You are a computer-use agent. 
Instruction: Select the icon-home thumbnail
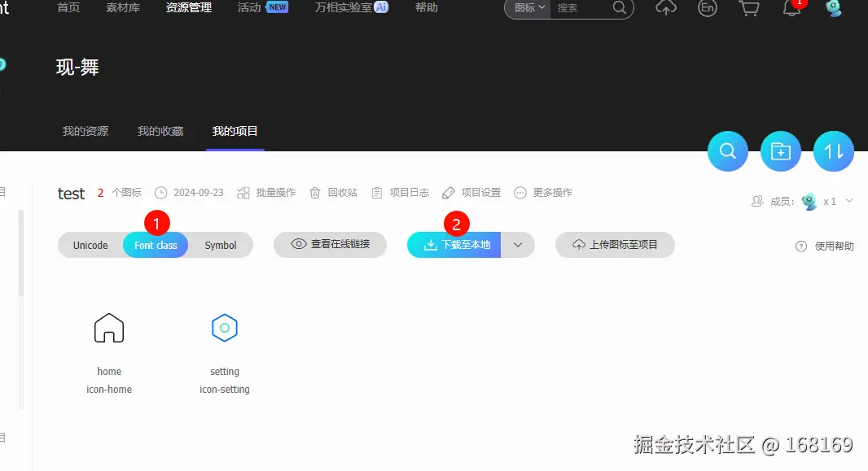point(109,327)
